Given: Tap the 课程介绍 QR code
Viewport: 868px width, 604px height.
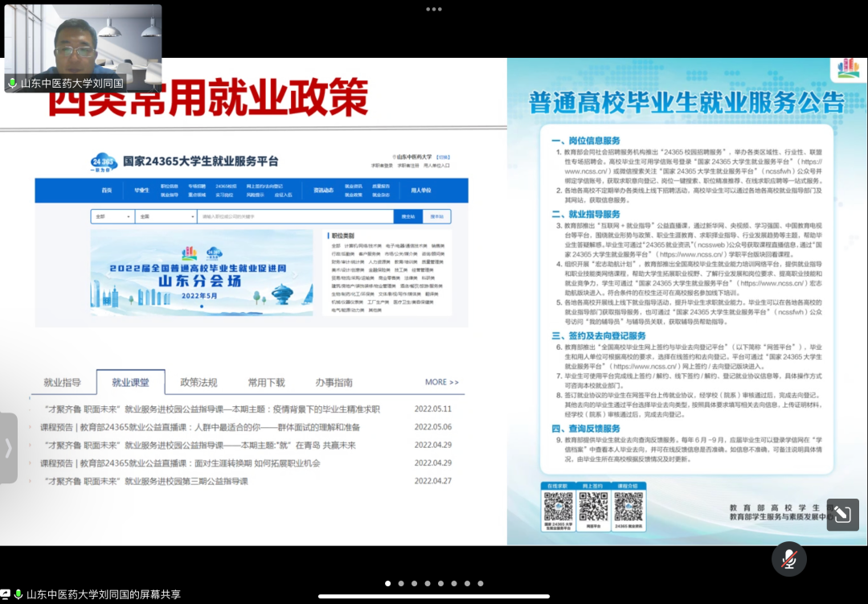Looking at the screenshot, I should [629, 506].
